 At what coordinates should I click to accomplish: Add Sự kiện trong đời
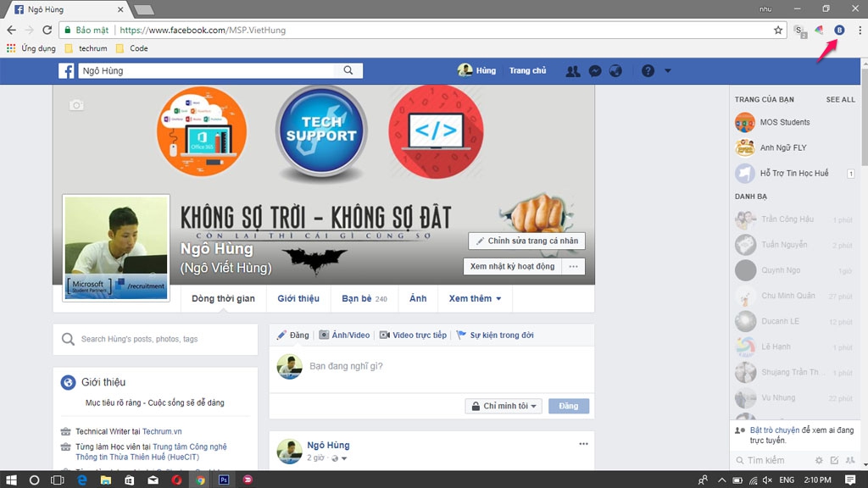[495, 335]
